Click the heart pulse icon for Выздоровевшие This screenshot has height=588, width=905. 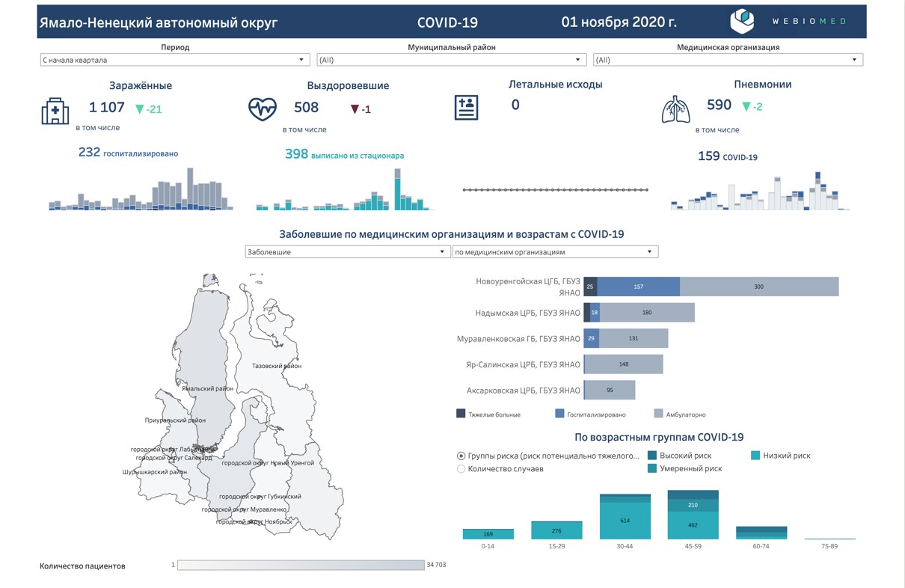[x=263, y=110]
